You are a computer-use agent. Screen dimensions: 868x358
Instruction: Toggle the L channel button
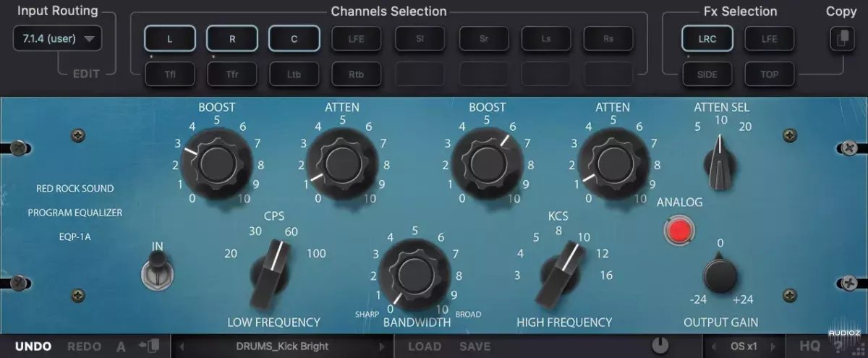(x=169, y=39)
